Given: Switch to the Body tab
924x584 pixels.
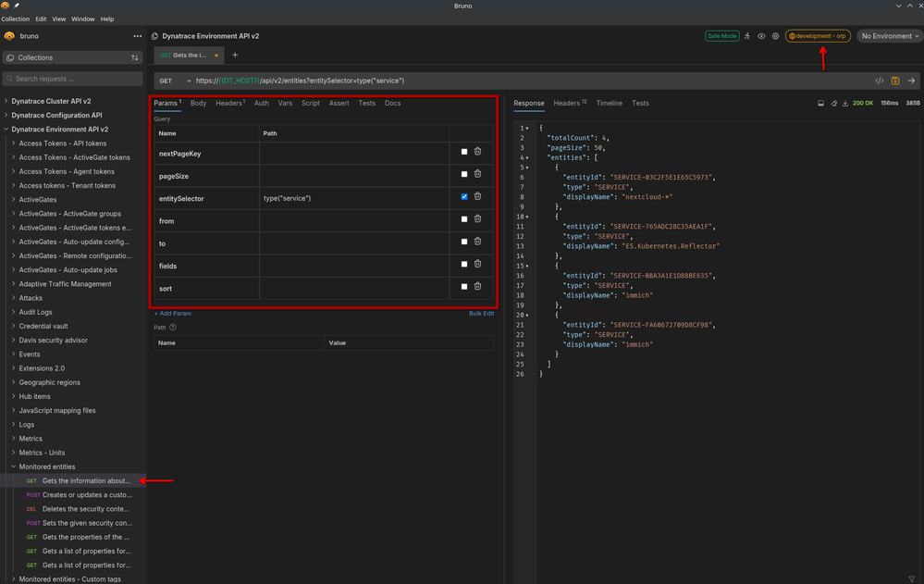Looking at the screenshot, I should point(199,104).
